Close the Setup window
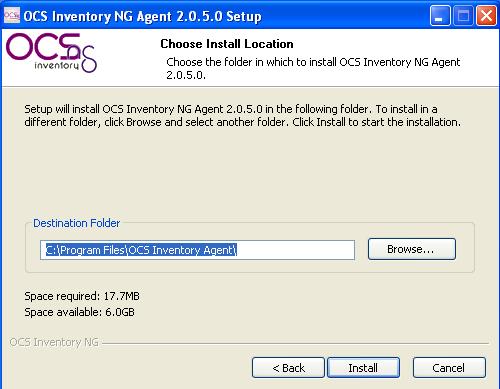The image size is (500, 389). point(486,16)
